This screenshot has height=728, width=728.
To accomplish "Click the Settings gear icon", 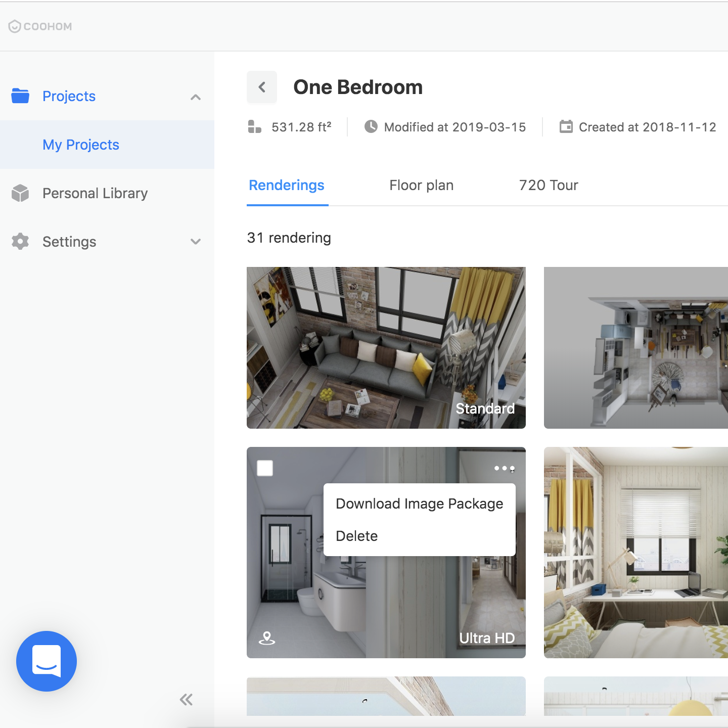I will point(20,241).
